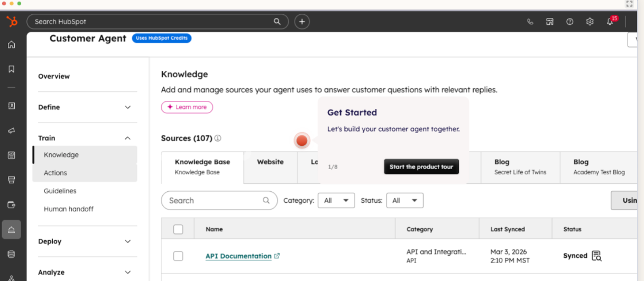Click Start the product tour
The width and height of the screenshot is (644, 281).
[421, 167]
